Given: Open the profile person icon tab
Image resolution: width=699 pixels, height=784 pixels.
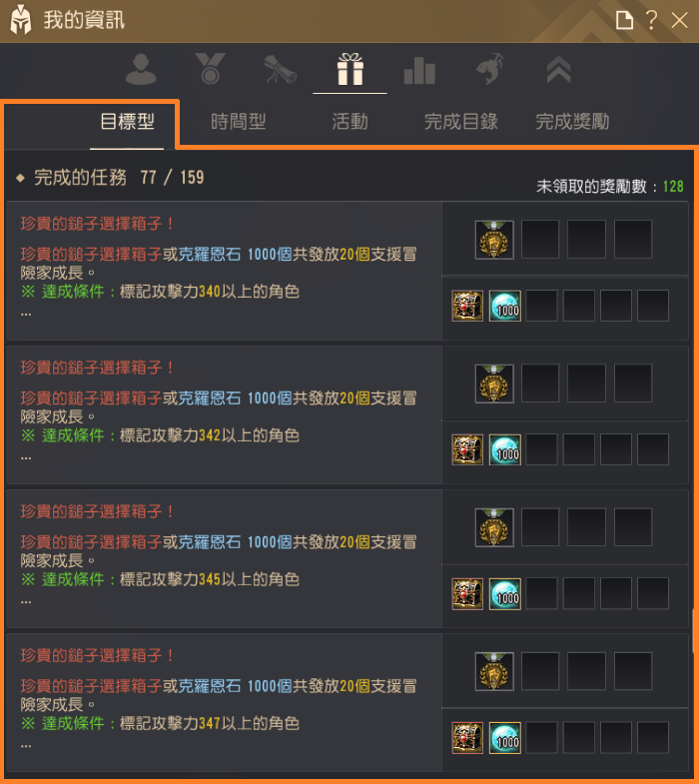Looking at the screenshot, I should 141,69.
